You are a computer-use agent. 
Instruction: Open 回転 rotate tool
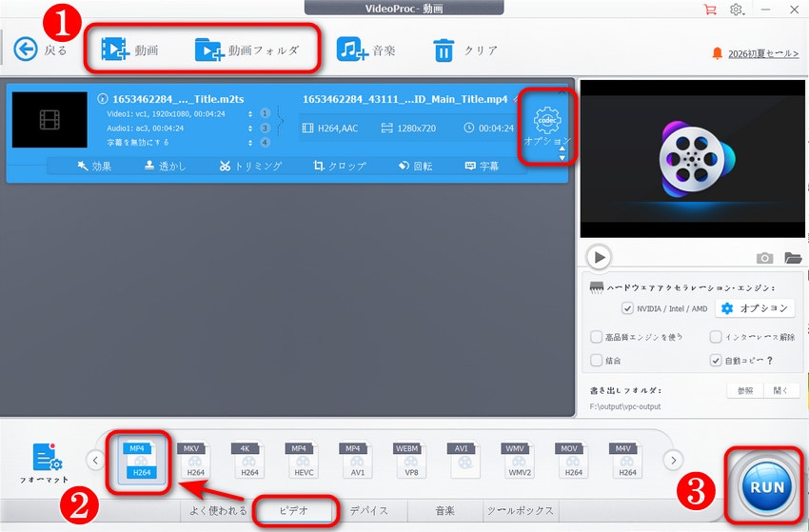click(x=415, y=167)
